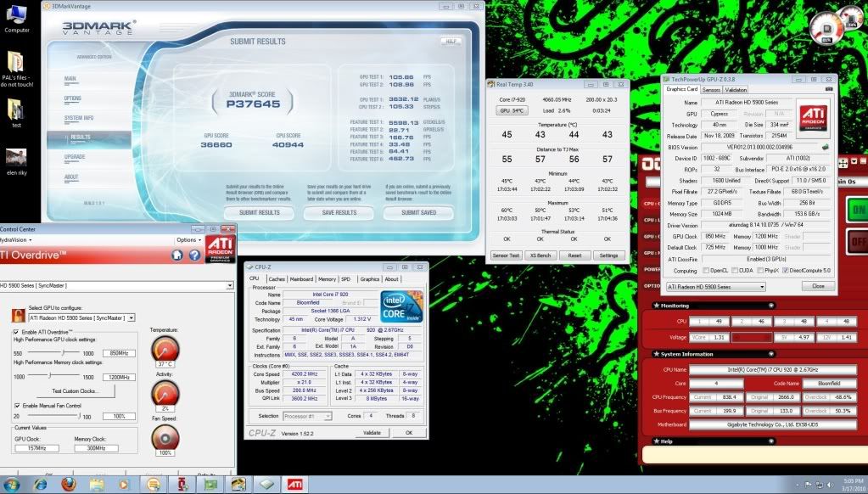
Task: Click Save Results button in 3DMark Vantage
Action: click(339, 213)
